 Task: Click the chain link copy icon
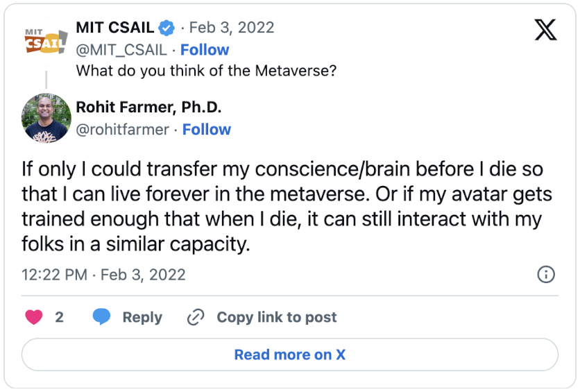pos(196,317)
